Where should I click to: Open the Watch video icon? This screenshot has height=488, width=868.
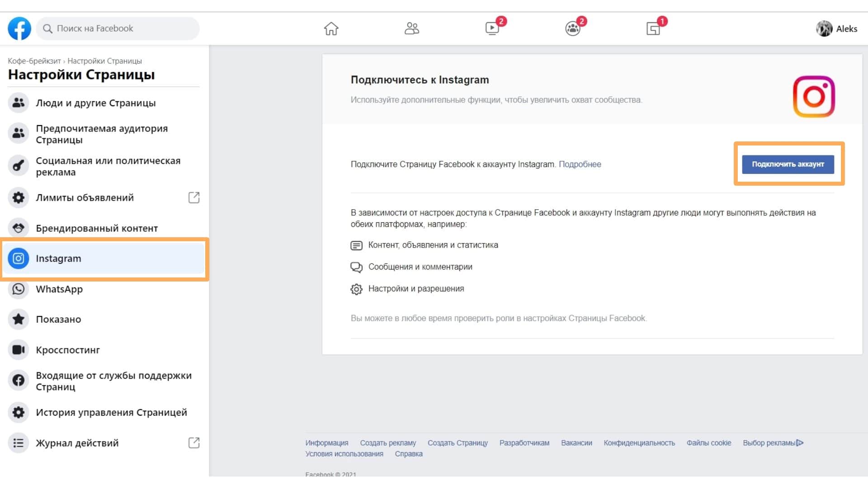(492, 28)
